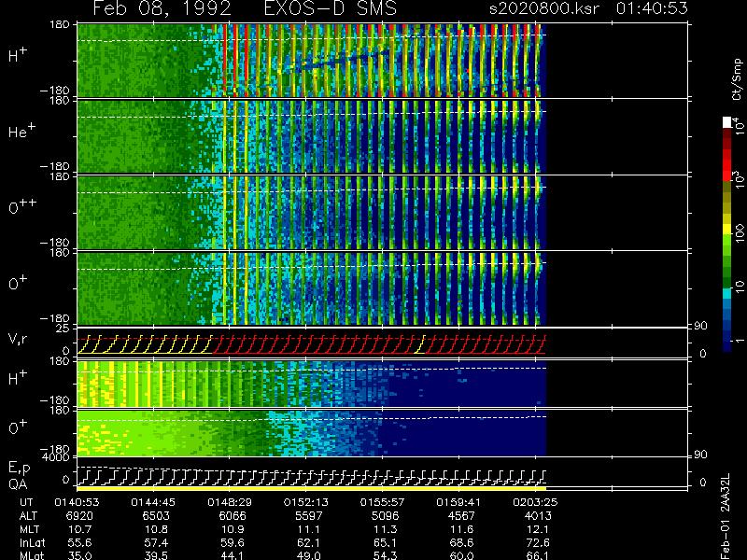Screen dimensions: 747x560
Task: Click the UT tick value '0159:41'
Action: pos(459,502)
